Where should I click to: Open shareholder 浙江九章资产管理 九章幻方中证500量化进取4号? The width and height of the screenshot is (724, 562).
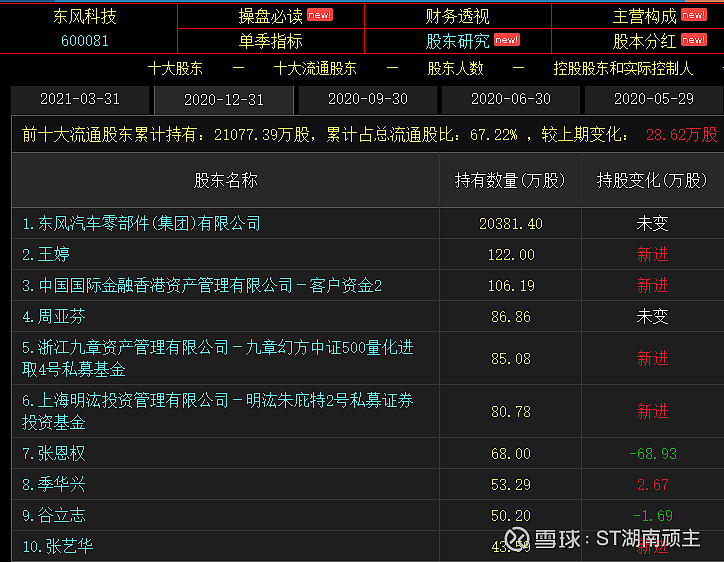click(x=217, y=358)
